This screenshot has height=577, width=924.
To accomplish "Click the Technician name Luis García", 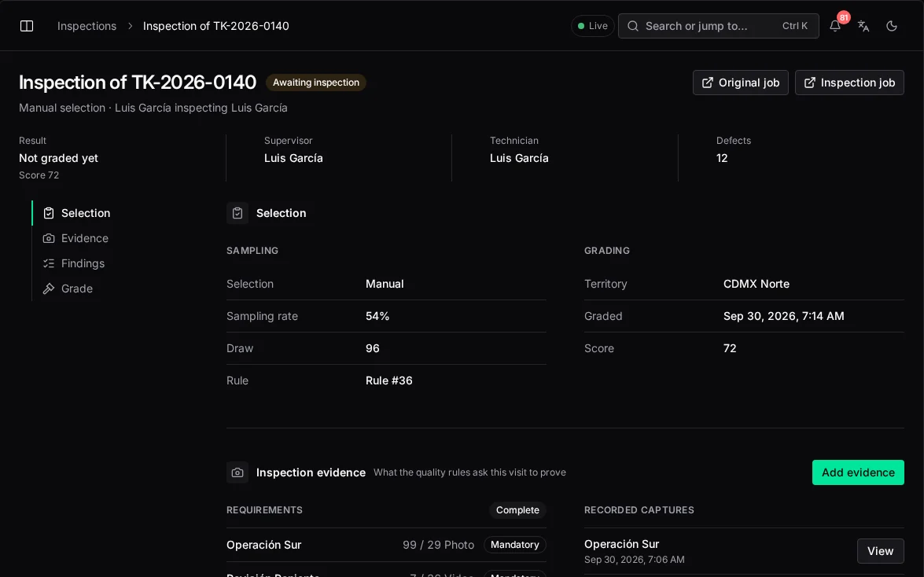I will pos(519,158).
